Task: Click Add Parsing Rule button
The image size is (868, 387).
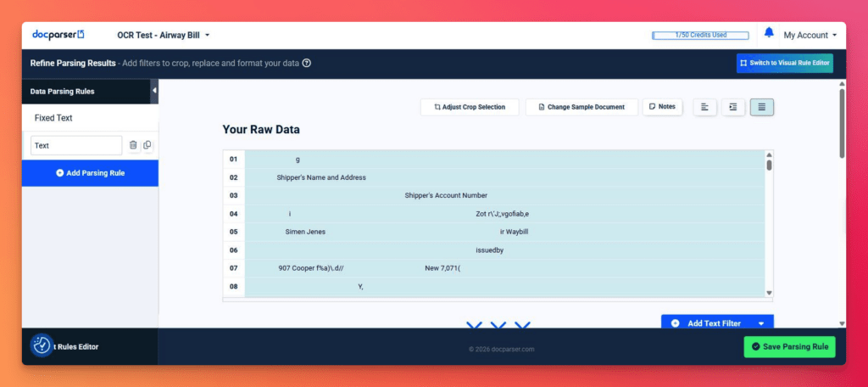Action: tap(90, 173)
